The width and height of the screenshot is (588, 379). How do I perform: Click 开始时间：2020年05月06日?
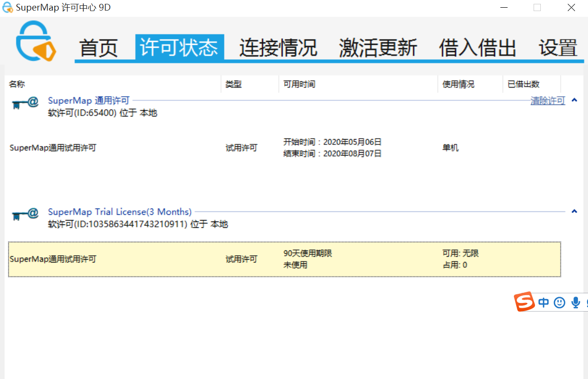click(x=332, y=142)
